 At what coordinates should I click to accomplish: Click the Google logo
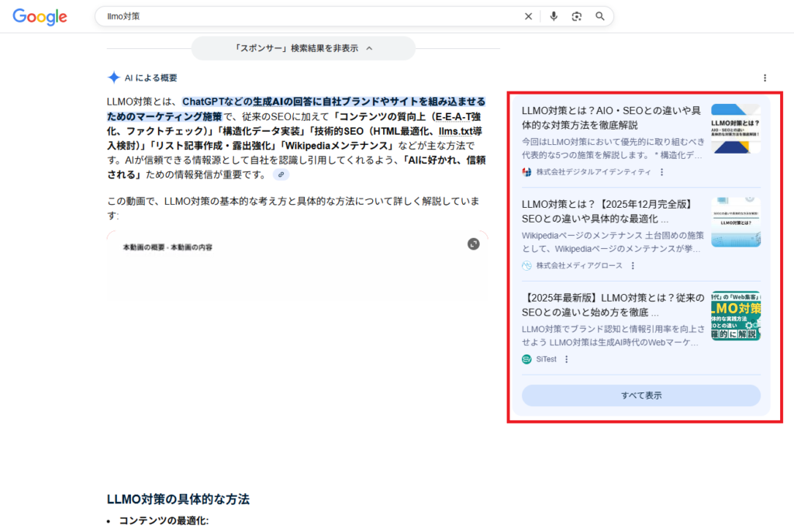(40, 16)
